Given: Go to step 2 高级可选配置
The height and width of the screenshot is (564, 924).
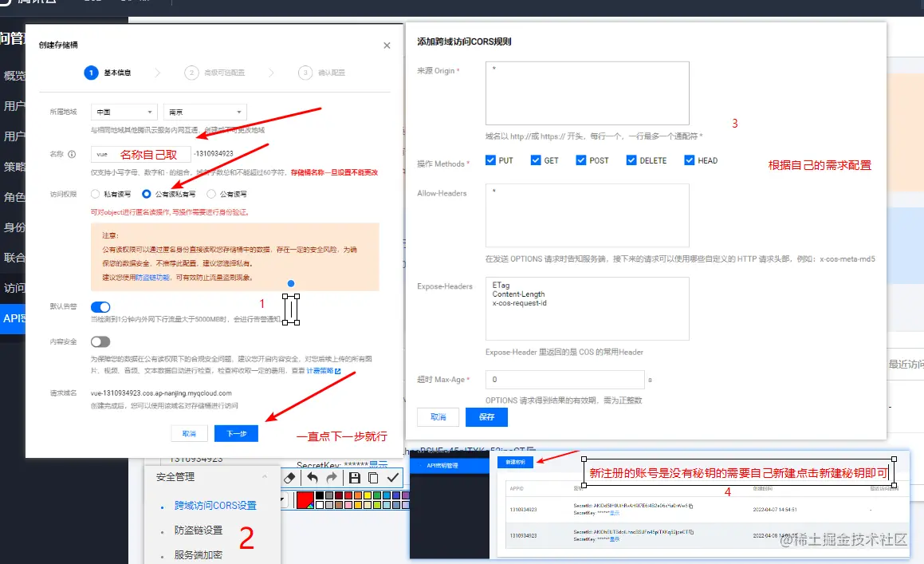Looking at the screenshot, I should coord(214,73).
